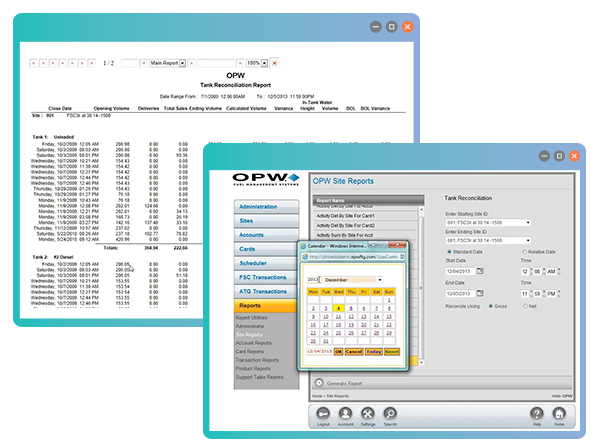600x448 pixels.
Task: Select the highlighted Reports menu
Action: coord(266,306)
